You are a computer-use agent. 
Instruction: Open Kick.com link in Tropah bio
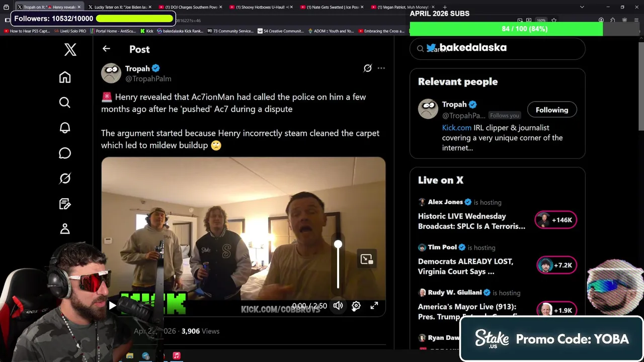pos(457,128)
